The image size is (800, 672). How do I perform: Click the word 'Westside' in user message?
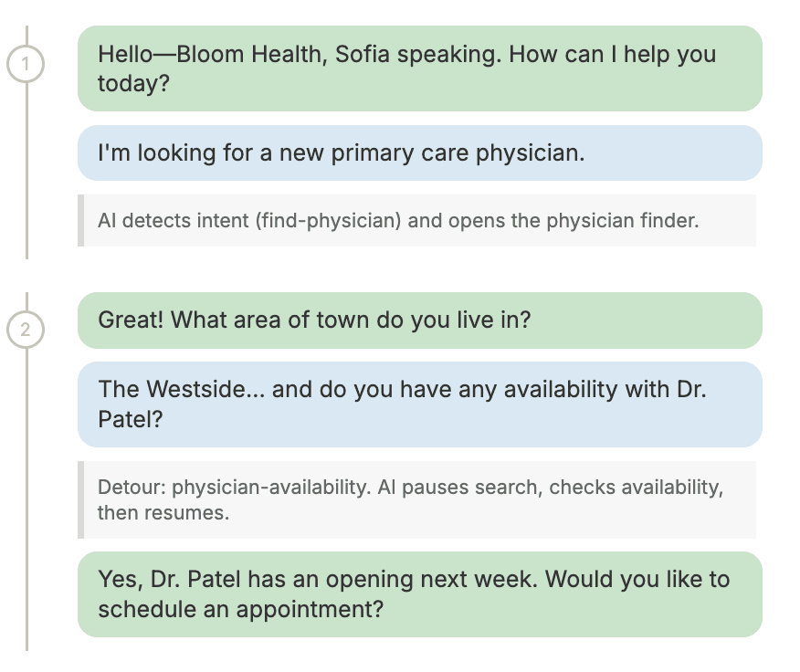pyautogui.click(x=204, y=389)
